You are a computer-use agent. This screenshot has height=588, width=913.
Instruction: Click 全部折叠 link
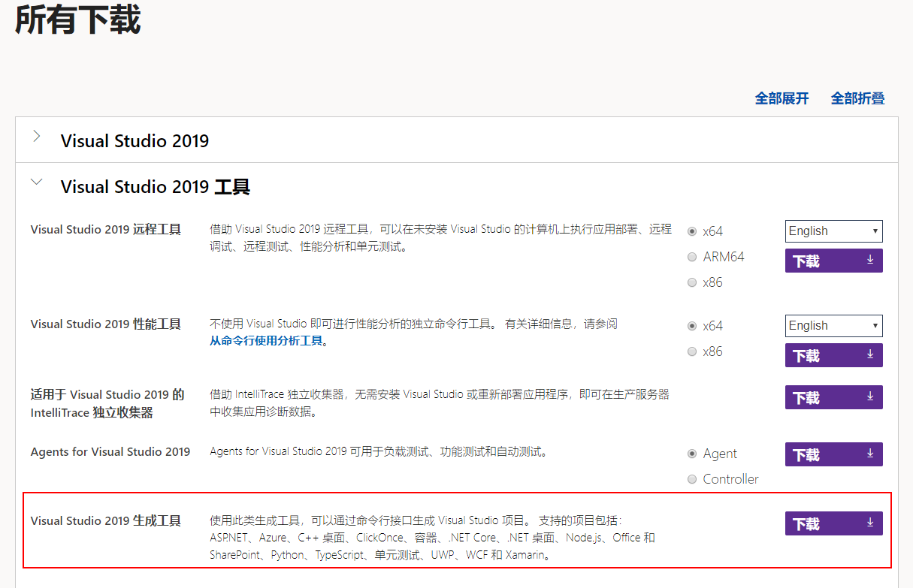(x=857, y=98)
